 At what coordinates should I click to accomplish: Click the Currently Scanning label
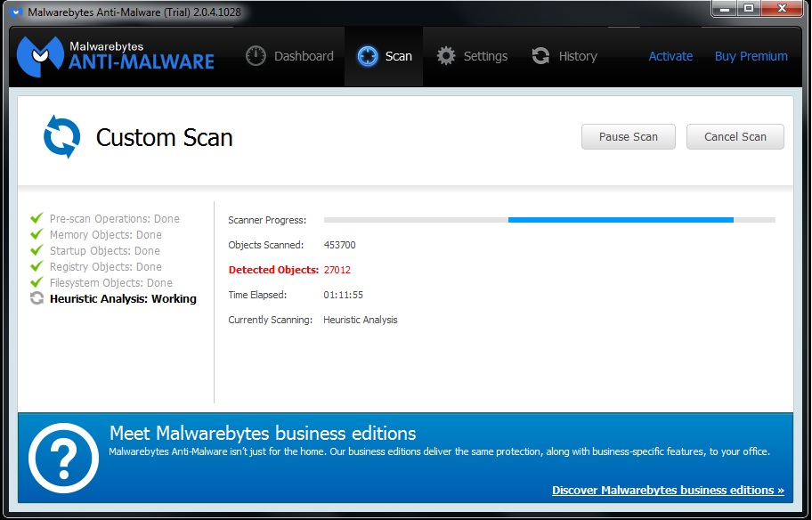coord(271,320)
